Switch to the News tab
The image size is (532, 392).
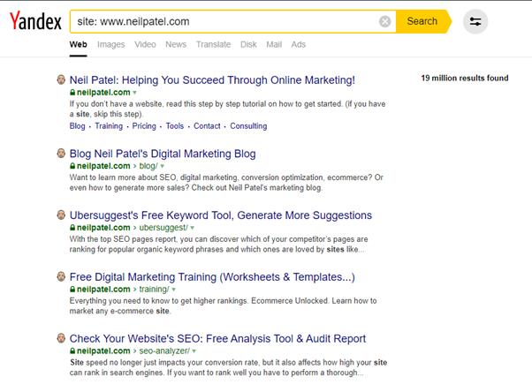pyautogui.click(x=176, y=44)
